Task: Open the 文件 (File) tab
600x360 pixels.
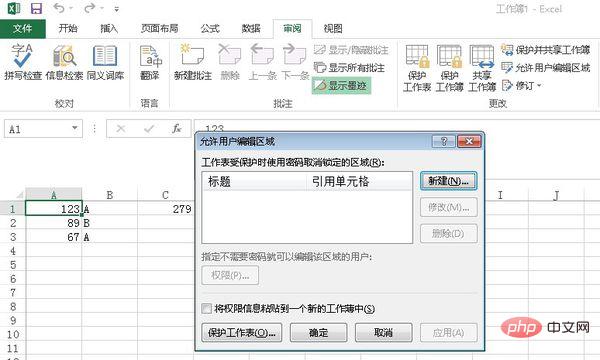Action: click(x=23, y=29)
